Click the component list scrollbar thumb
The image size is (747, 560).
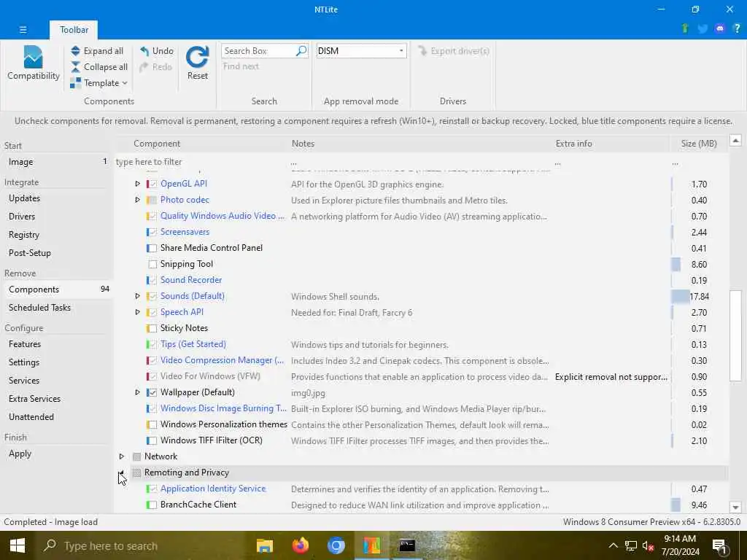[x=735, y=335]
